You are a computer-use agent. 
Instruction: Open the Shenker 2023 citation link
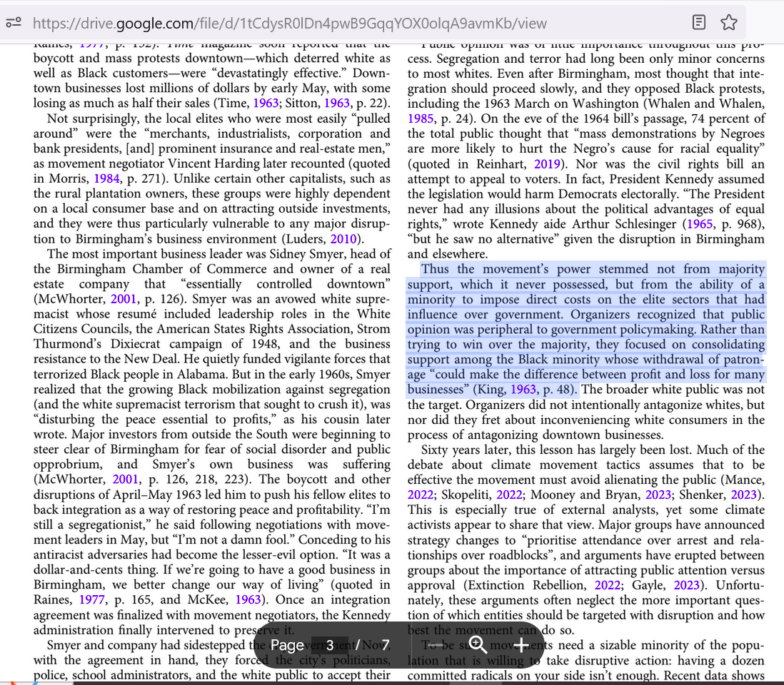pos(743,494)
